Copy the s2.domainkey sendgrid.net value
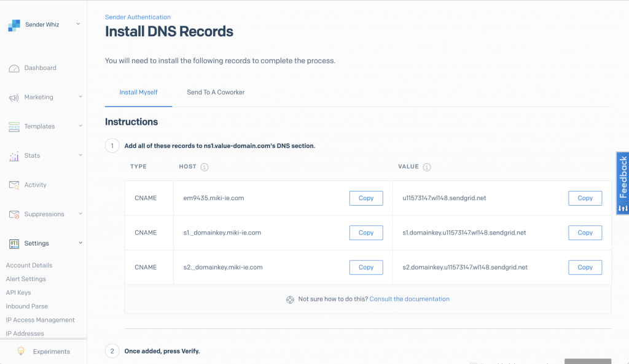The width and height of the screenshot is (629, 364). pyautogui.click(x=585, y=267)
